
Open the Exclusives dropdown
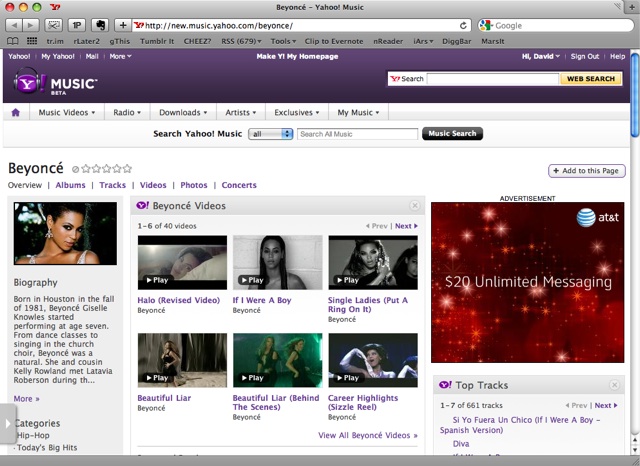[x=297, y=112]
